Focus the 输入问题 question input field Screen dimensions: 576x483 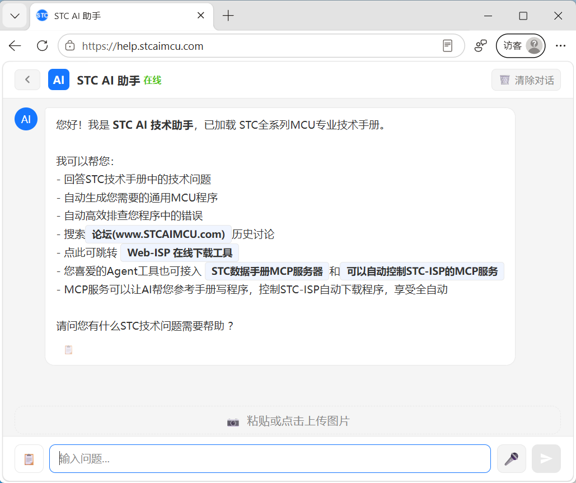[270, 459]
